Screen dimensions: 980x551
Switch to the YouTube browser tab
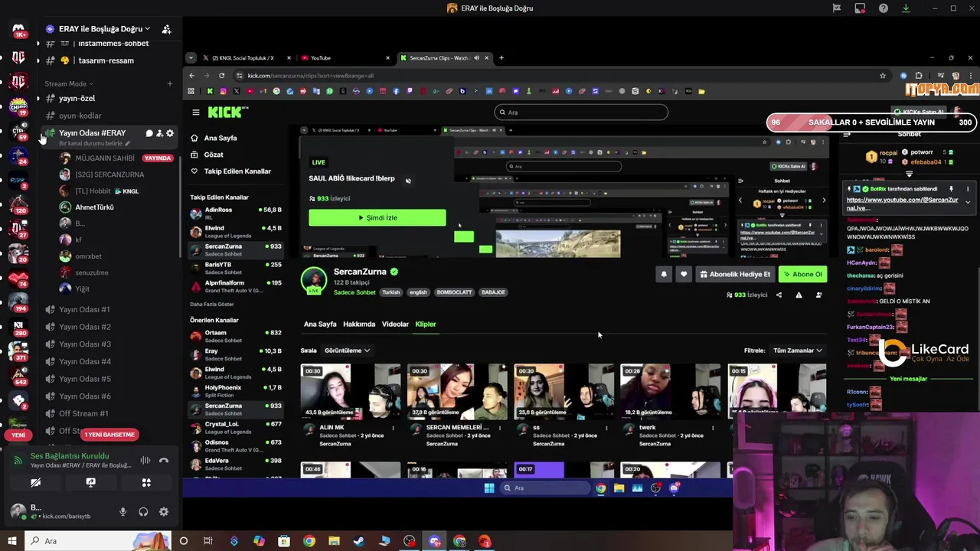point(346,58)
